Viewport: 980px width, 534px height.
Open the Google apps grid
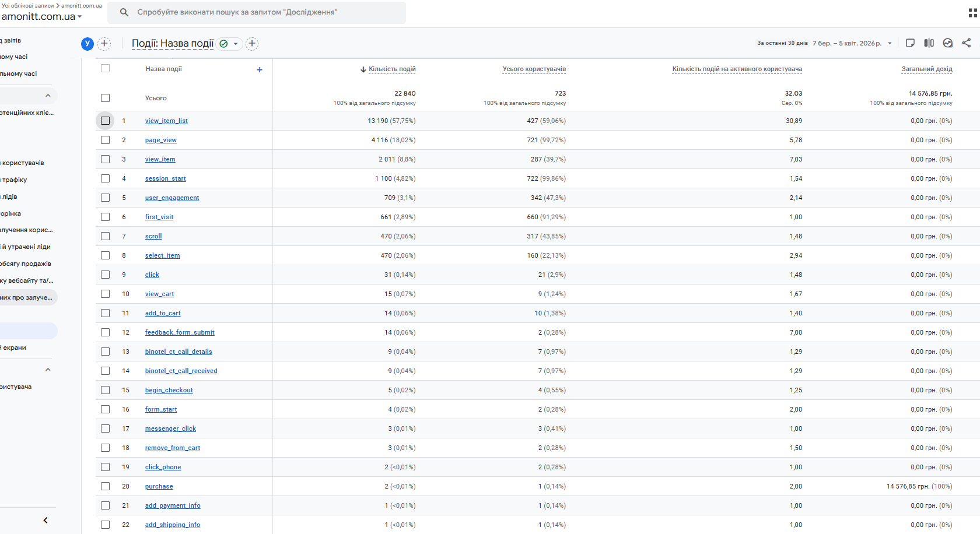(x=974, y=13)
